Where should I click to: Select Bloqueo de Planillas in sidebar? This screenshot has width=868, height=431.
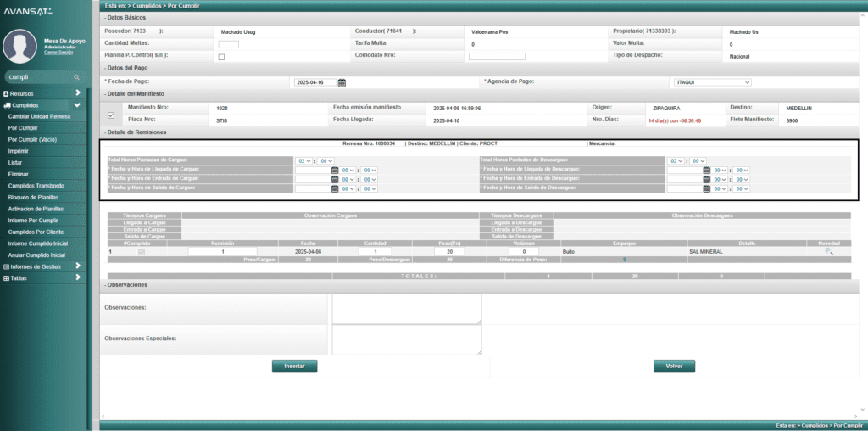pos(34,197)
